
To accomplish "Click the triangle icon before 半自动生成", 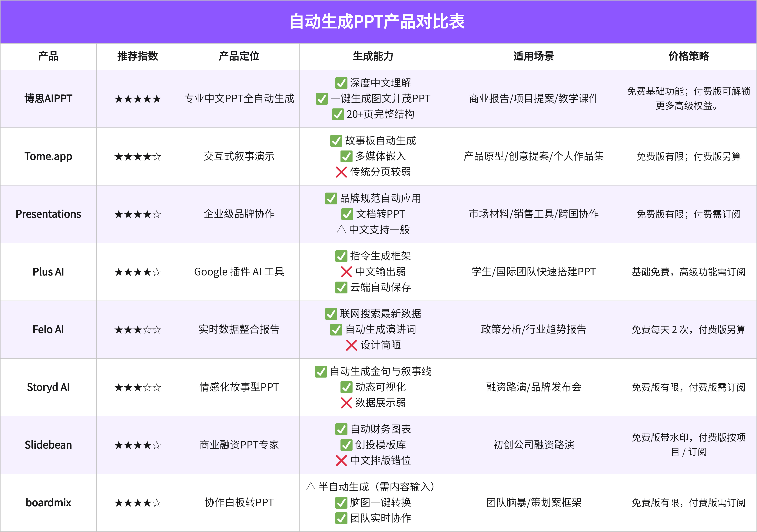I will 310,487.
